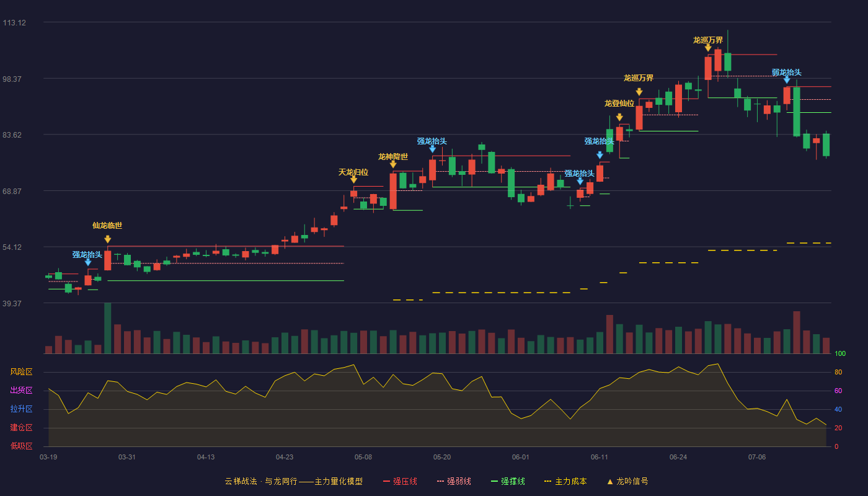The image size is (868, 496).
Task: Click the 龙神降世 signal label
Action: click(393, 157)
